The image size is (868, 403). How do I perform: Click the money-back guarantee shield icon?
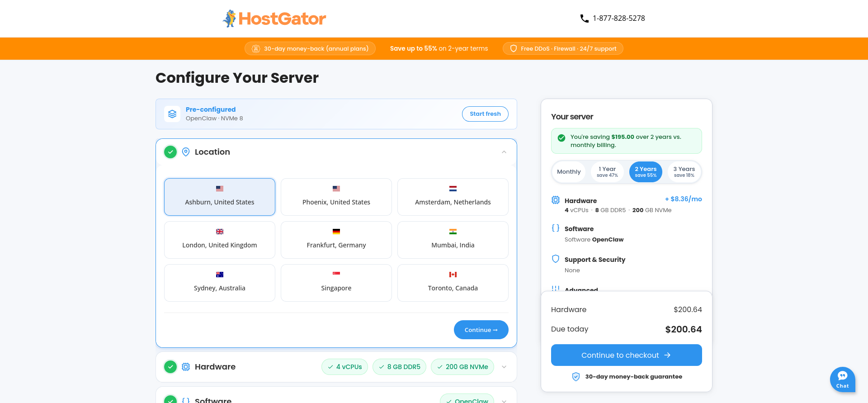coord(576,377)
